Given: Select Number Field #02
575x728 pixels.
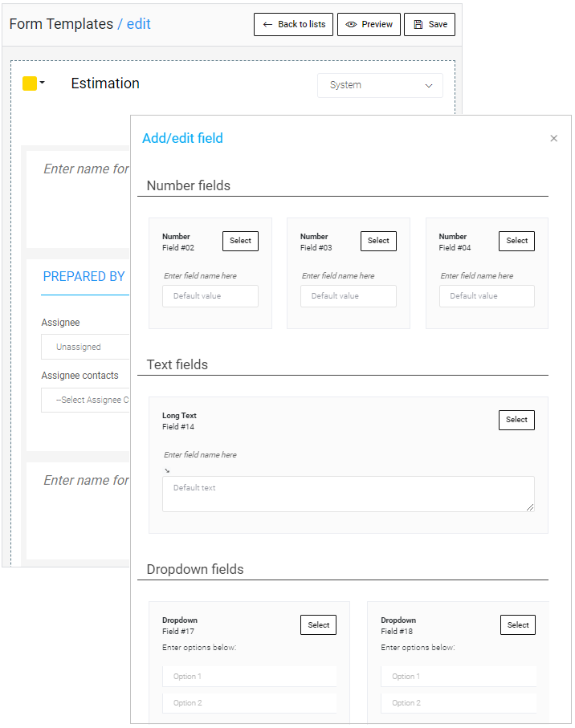Looking at the screenshot, I should [x=240, y=241].
